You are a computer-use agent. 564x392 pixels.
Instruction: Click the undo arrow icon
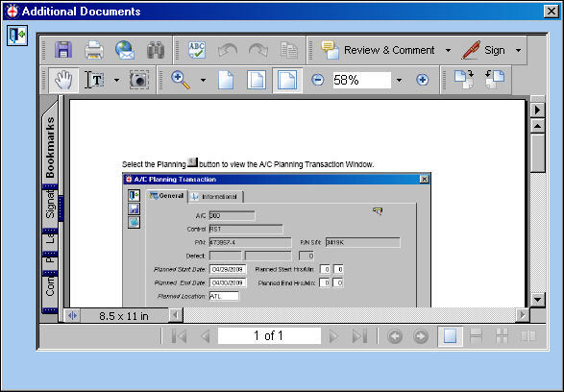click(x=228, y=50)
